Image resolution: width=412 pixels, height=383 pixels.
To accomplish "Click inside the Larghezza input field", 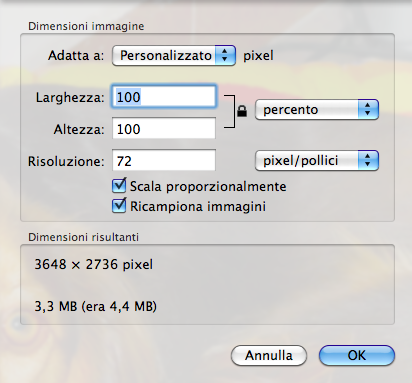I will pyautogui.click(x=164, y=97).
